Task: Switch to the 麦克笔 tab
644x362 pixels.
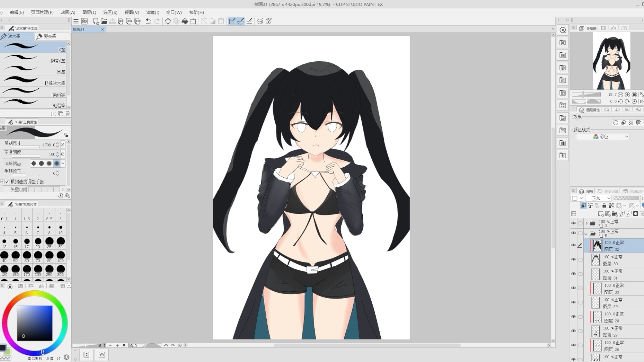Action: click(x=50, y=36)
